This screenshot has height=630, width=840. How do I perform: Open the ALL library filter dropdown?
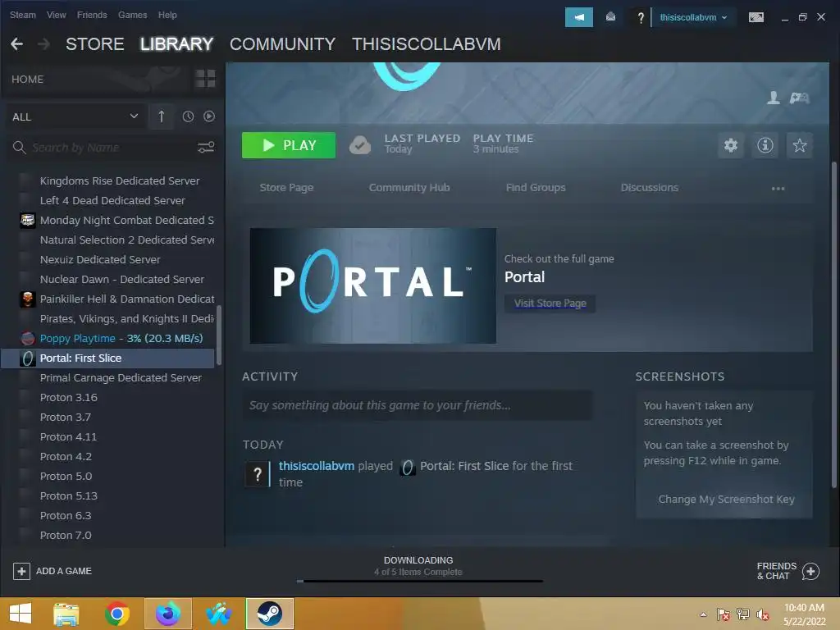[x=75, y=116]
